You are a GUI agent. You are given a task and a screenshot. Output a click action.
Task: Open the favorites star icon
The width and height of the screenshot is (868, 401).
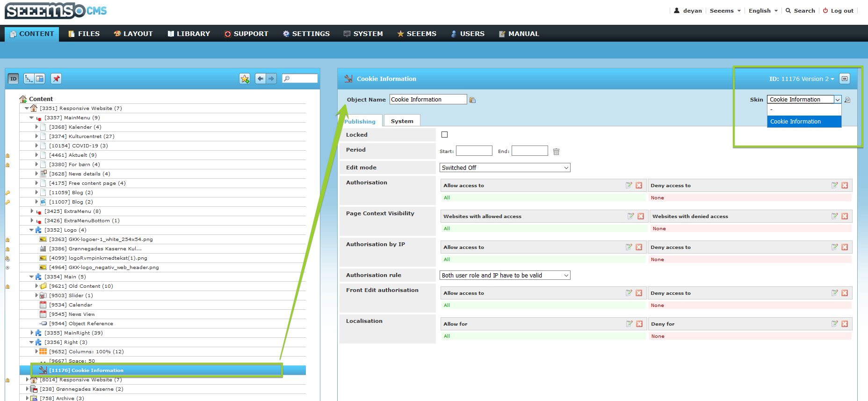245,79
